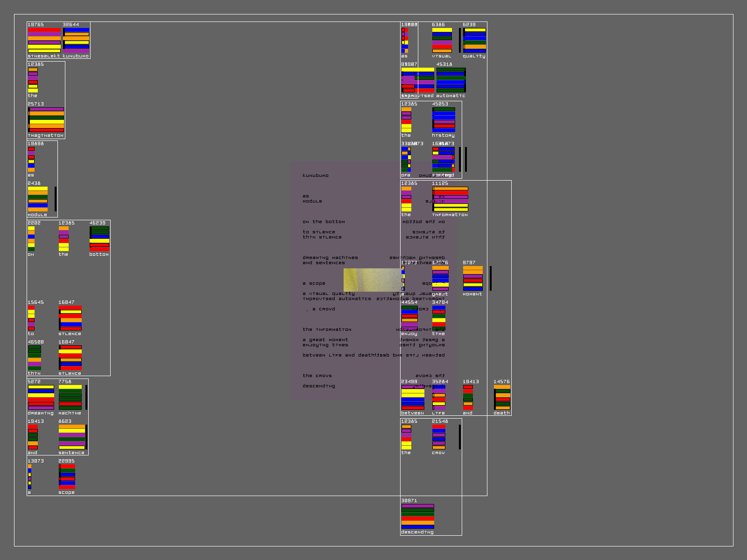Click the 'imagination' color bar stack
The image size is (747, 560).
pos(46,119)
